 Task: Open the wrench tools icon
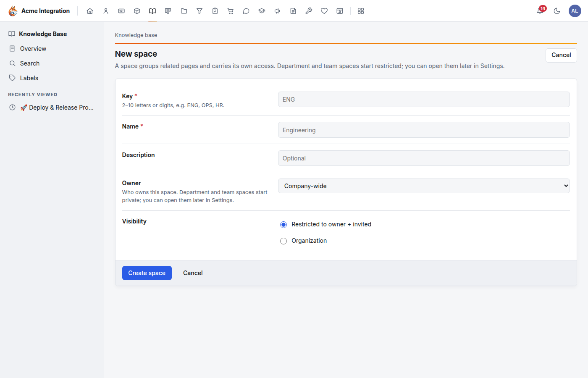click(x=309, y=11)
